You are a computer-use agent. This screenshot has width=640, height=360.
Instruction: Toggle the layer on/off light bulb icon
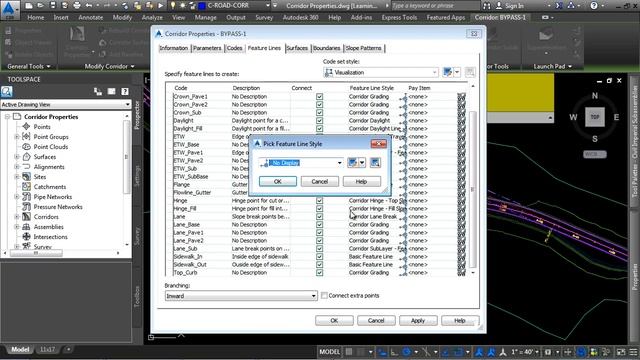tap(173, 6)
